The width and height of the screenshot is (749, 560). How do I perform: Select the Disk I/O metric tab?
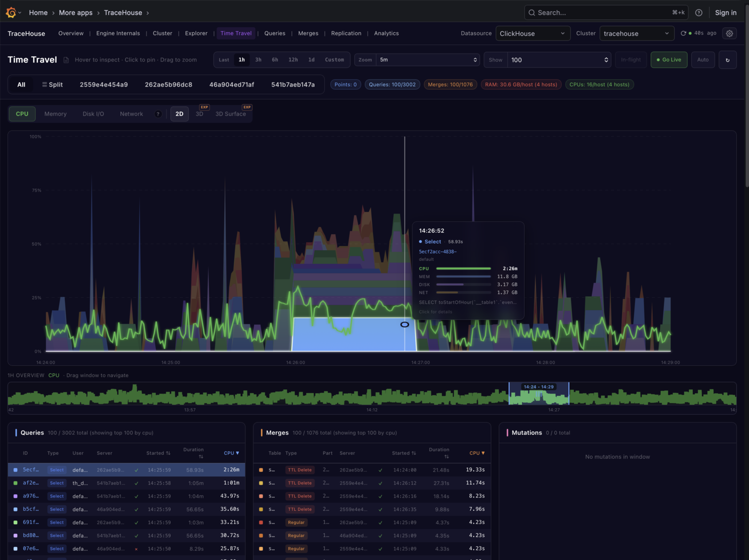93,114
